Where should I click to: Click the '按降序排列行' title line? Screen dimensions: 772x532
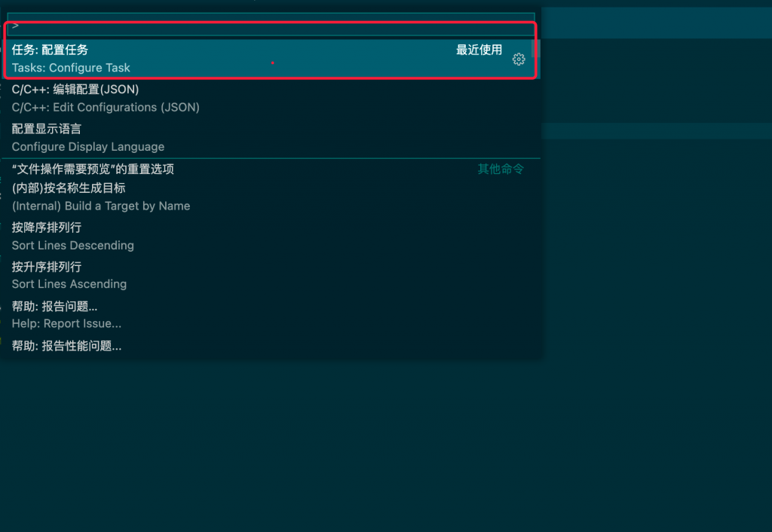click(47, 228)
